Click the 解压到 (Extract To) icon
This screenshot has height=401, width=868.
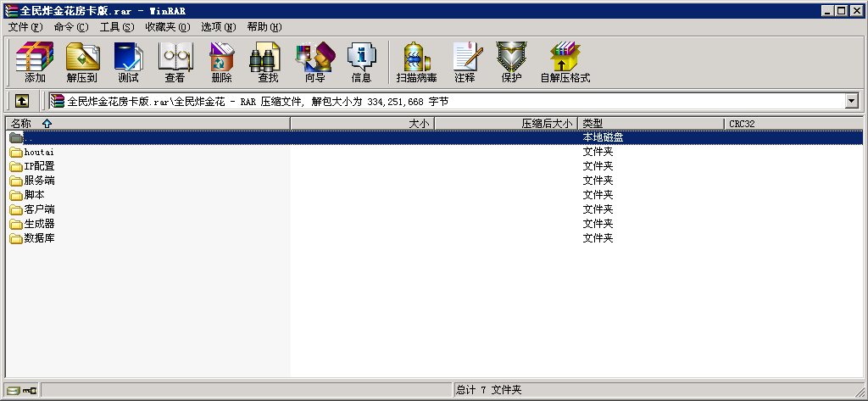click(82, 63)
